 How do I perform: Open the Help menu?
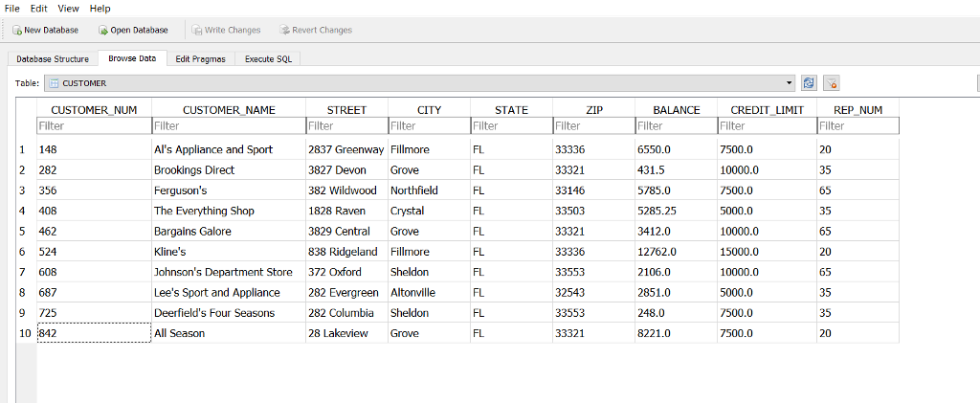(100, 8)
